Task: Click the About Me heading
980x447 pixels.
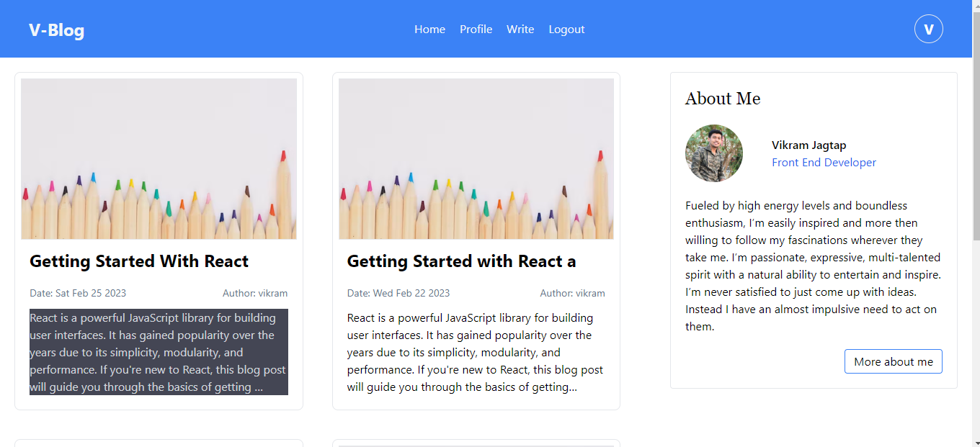Action: (723, 99)
